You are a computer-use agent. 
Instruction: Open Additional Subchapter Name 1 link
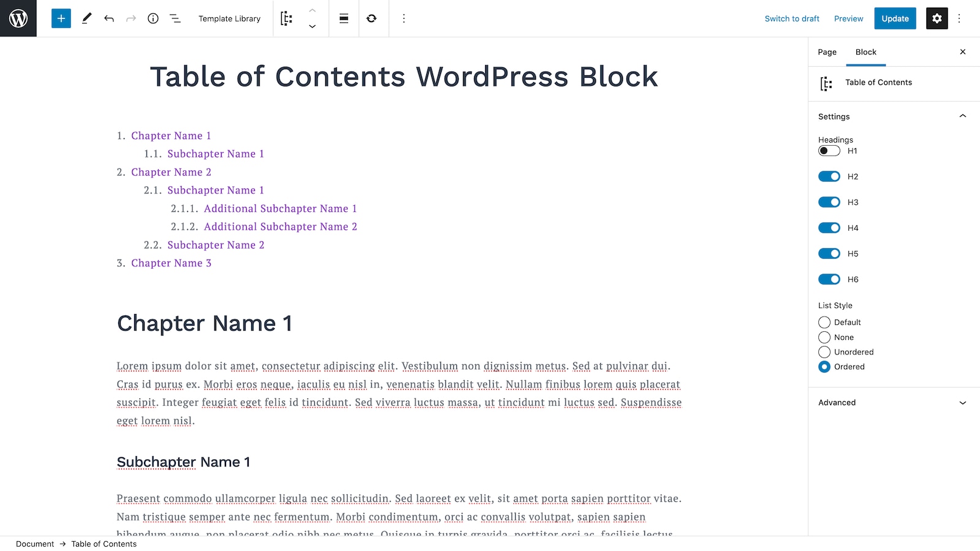[280, 209]
